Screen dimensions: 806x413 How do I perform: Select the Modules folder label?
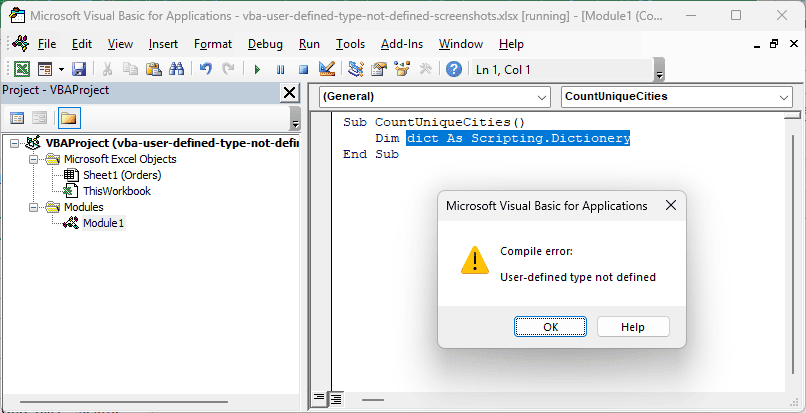(83, 207)
